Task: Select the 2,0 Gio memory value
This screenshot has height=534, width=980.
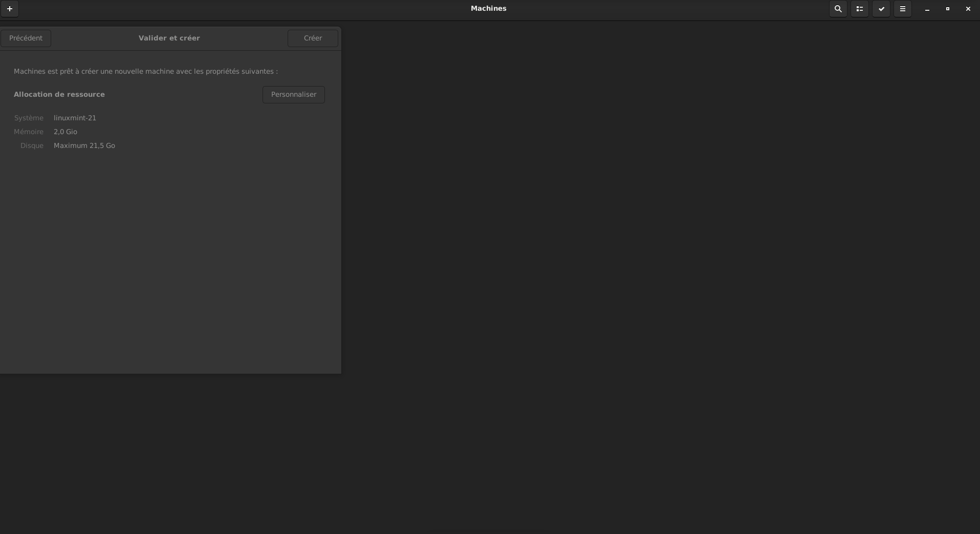Action: (x=66, y=132)
